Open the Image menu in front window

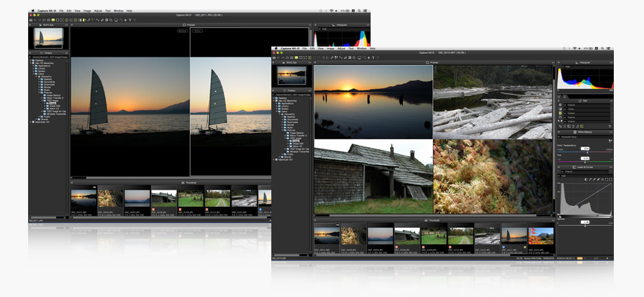point(330,49)
